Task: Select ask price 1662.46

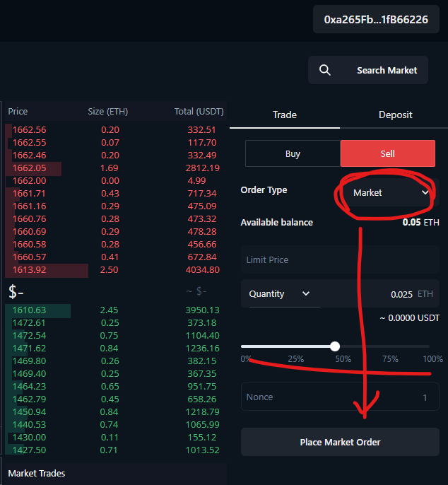Action: click(x=29, y=155)
